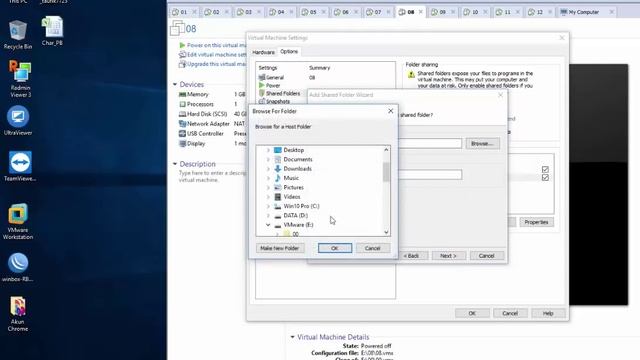The height and width of the screenshot is (360, 640).
Task: Click the host path input field in wizard
Action: pyautogui.click(x=430, y=143)
